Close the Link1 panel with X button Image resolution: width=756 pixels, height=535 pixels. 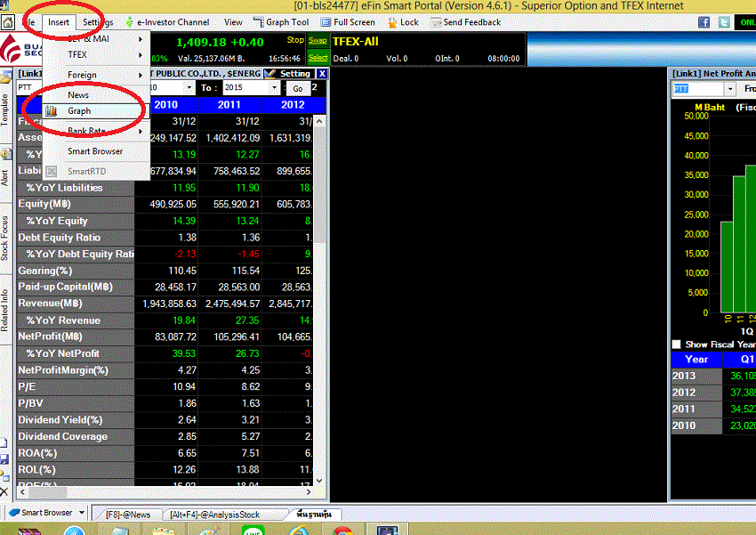pos(322,73)
